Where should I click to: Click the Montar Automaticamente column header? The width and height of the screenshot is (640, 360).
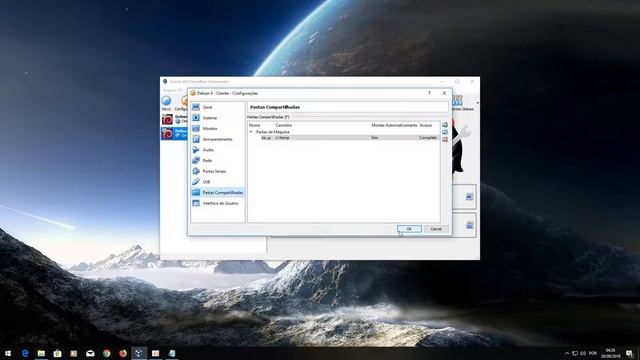[x=394, y=125]
